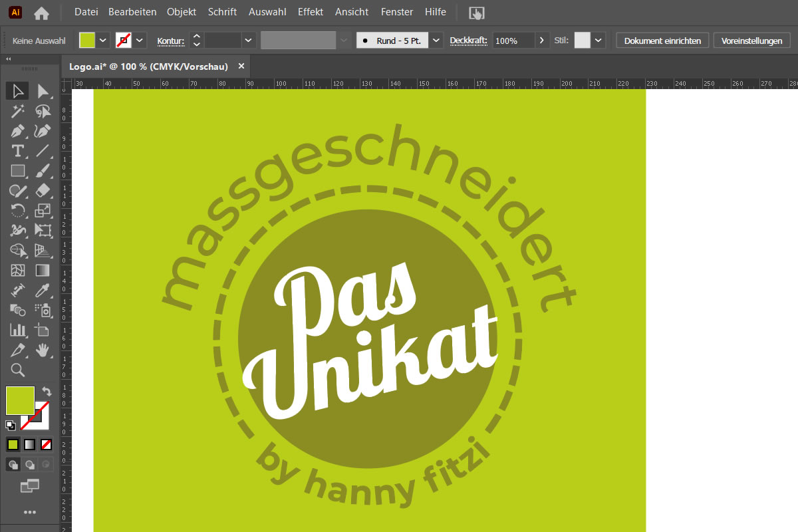Screen dimensions: 798x532
Task: Open the Fenster menu
Action: coord(397,12)
